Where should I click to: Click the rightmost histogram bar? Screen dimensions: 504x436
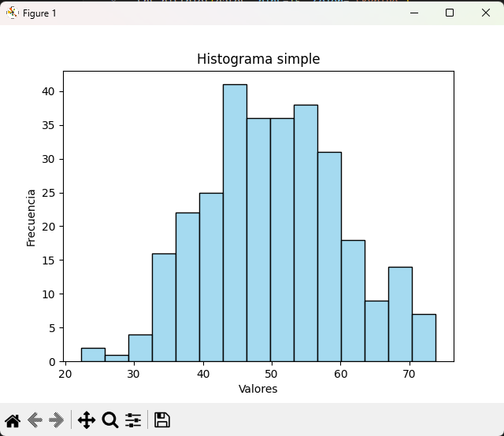(424, 338)
